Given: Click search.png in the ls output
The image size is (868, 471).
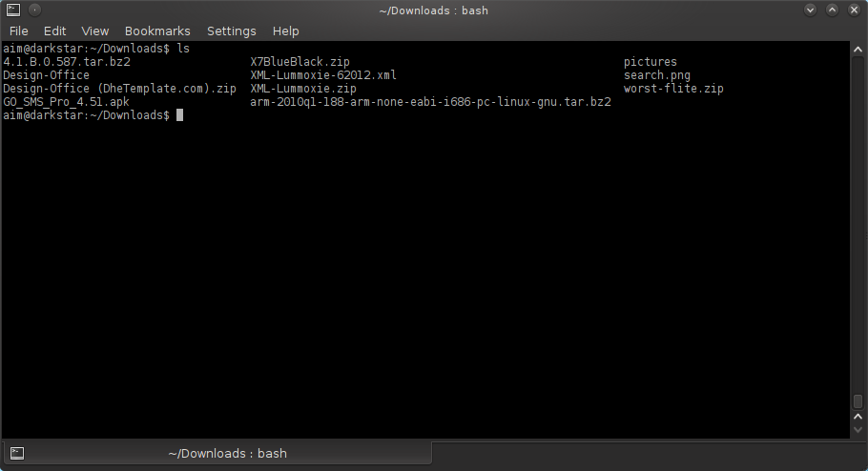Looking at the screenshot, I should pyautogui.click(x=656, y=75).
